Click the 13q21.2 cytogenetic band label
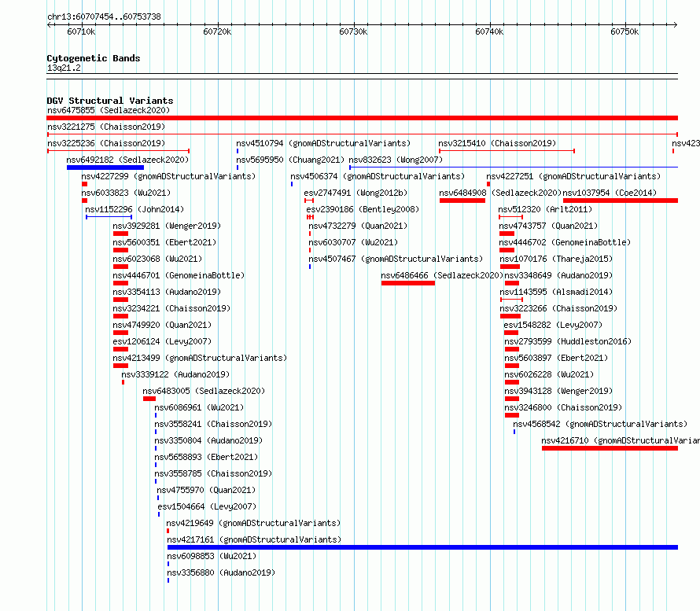Screen dimensions: 700x611 click(64, 68)
